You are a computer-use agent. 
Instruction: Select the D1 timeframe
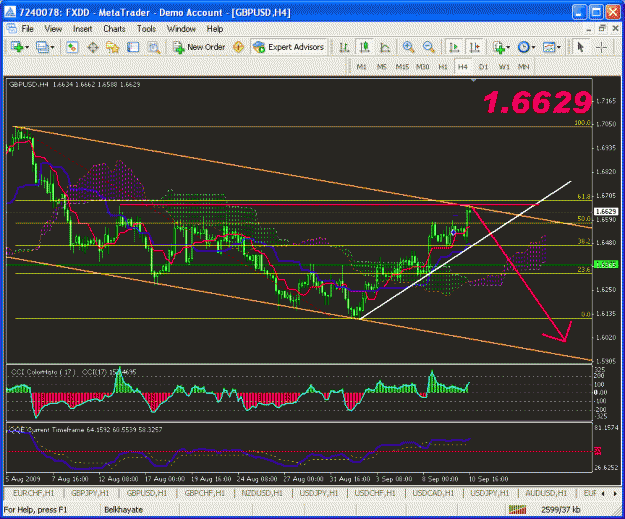[x=483, y=67]
